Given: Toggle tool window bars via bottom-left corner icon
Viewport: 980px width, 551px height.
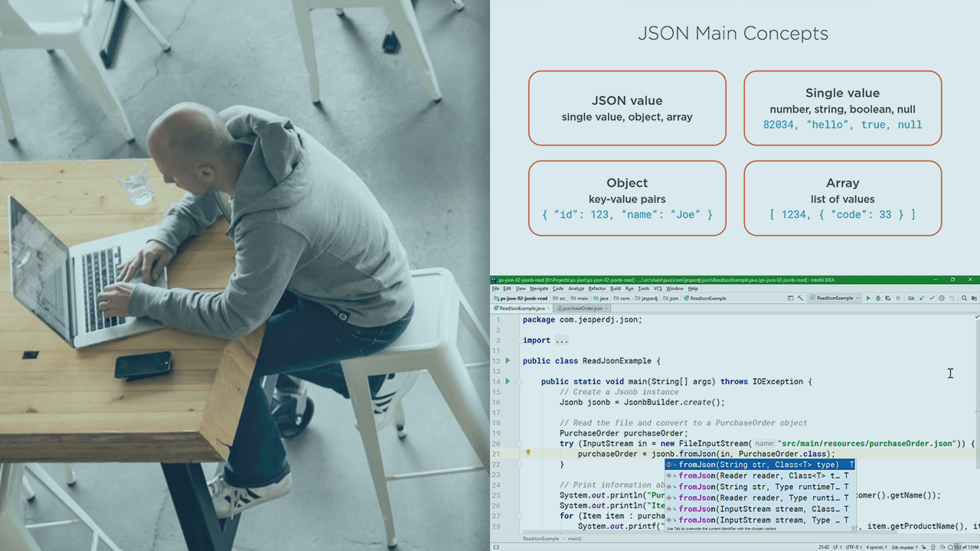Looking at the screenshot, I should point(495,546).
